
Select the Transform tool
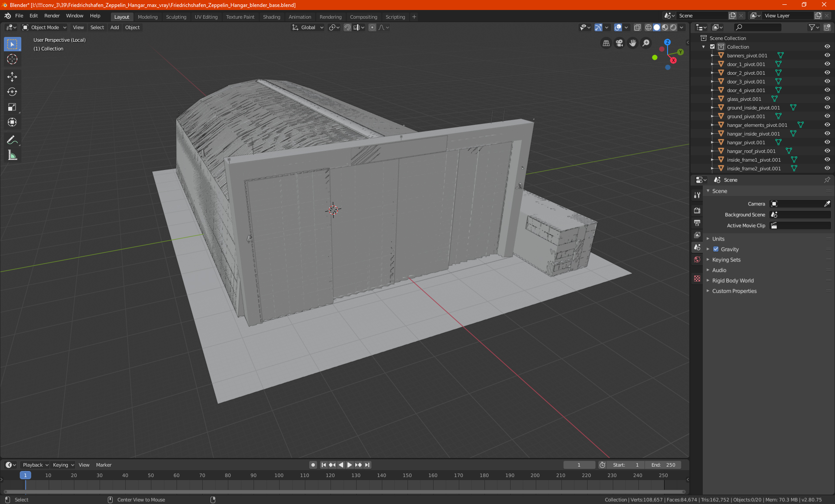(x=12, y=122)
